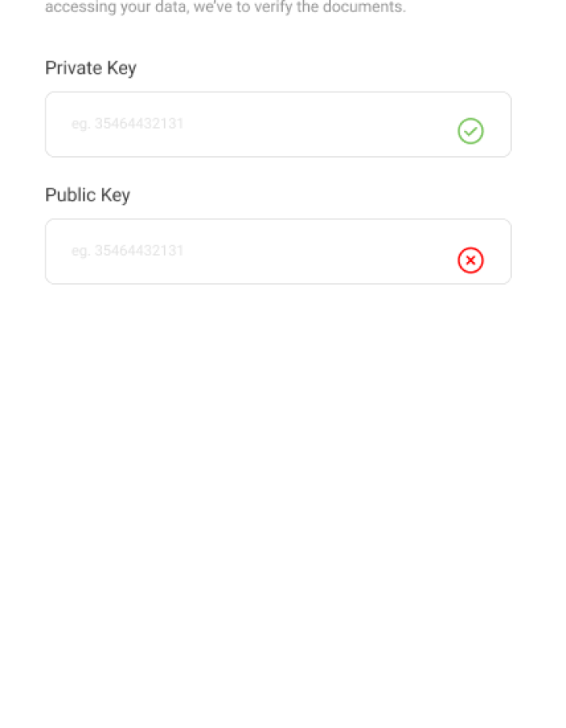Select the Private Key label
This screenshot has width=566, height=728.
(x=91, y=68)
